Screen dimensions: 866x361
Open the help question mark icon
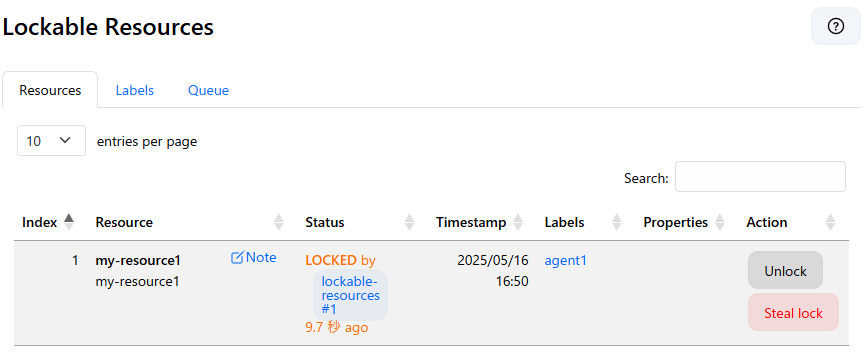[x=836, y=26]
